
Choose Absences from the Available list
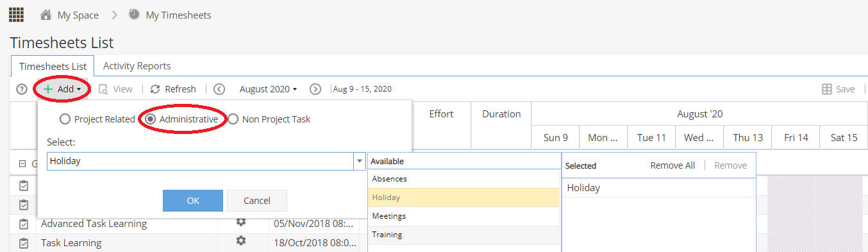[x=464, y=179]
